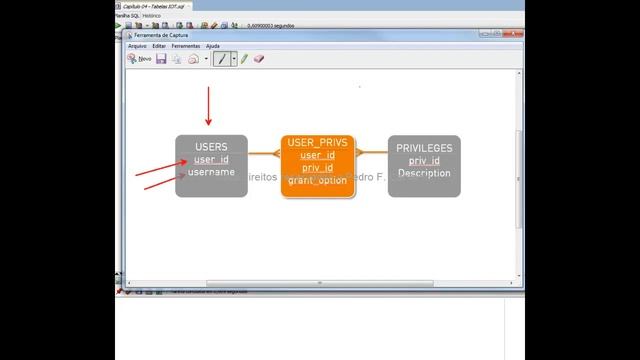
Task: Open the Arquivo menu
Action: pos(137,46)
